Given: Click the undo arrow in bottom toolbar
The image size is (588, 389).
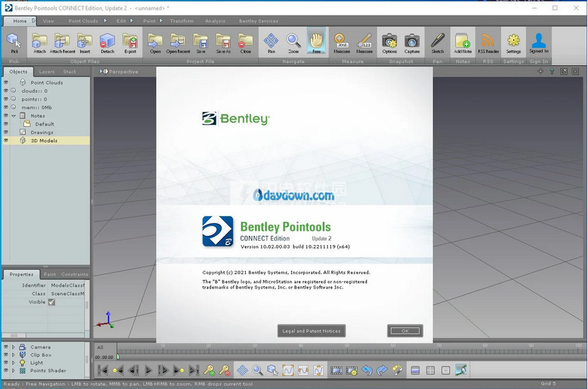Looking at the screenshot, I should pos(367,371).
